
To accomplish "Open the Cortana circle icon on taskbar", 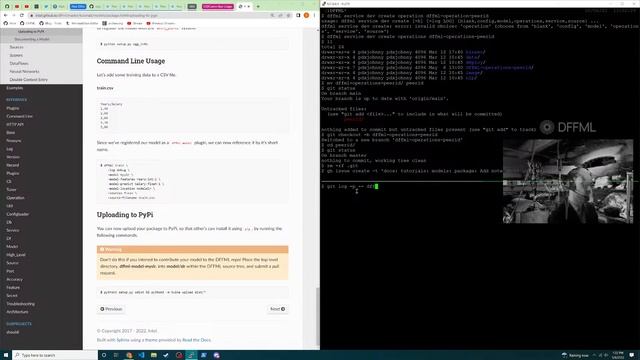I will [x=104, y=355].
